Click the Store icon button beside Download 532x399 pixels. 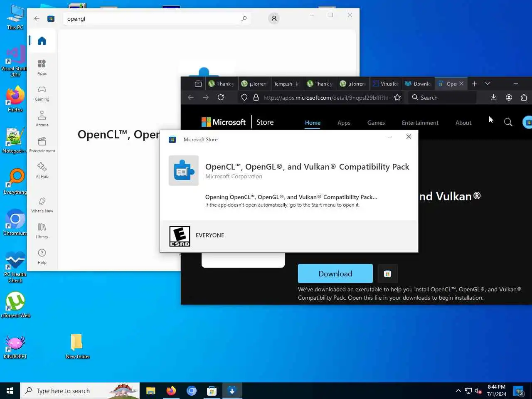click(x=388, y=273)
